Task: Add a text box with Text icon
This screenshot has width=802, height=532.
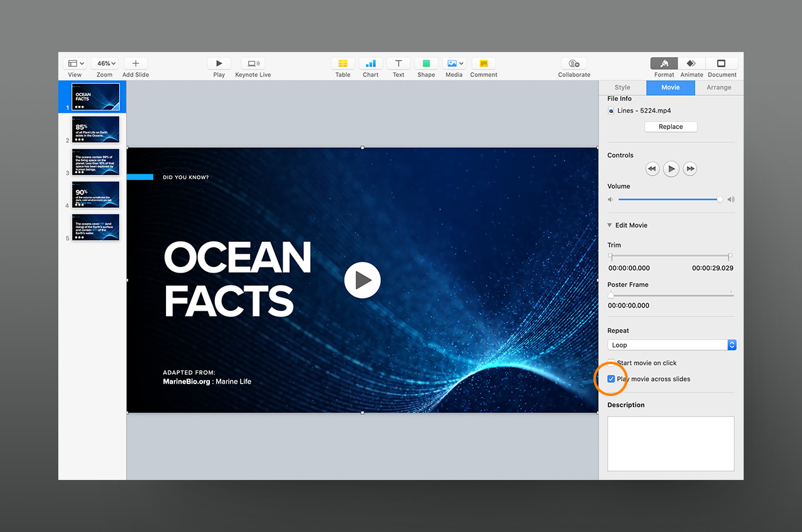Action: click(398, 63)
